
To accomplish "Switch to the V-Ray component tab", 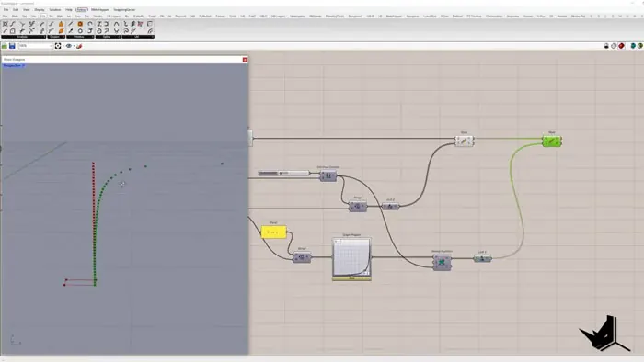I will (x=541, y=17).
